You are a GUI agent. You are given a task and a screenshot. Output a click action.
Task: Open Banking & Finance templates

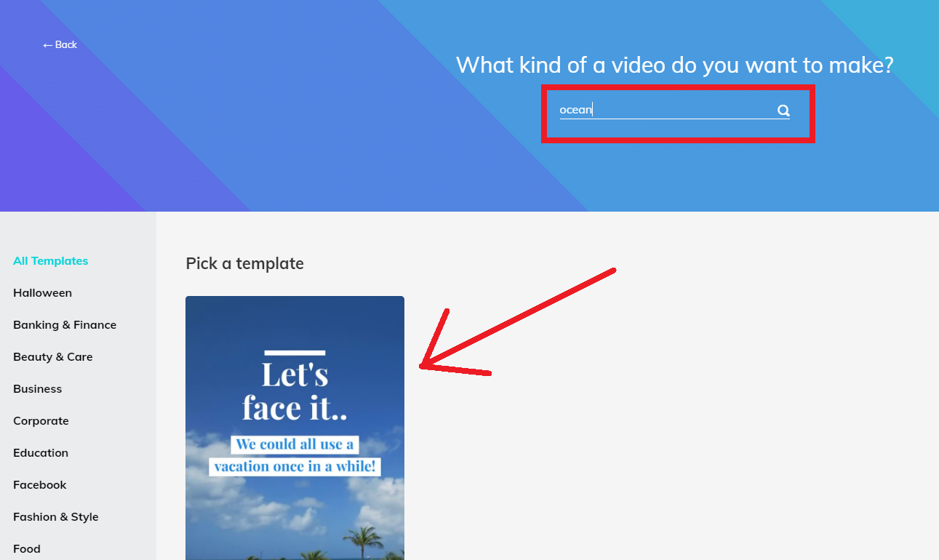(x=65, y=325)
